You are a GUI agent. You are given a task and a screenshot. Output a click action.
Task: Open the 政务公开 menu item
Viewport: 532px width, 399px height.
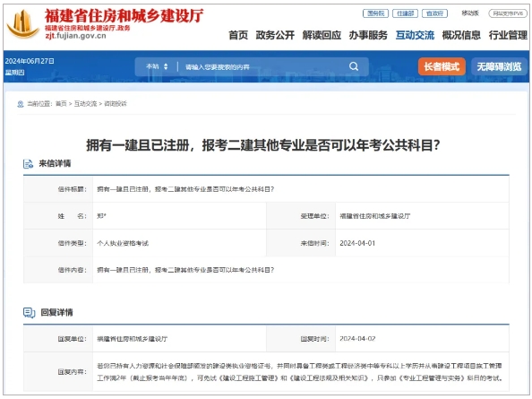click(275, 35)
